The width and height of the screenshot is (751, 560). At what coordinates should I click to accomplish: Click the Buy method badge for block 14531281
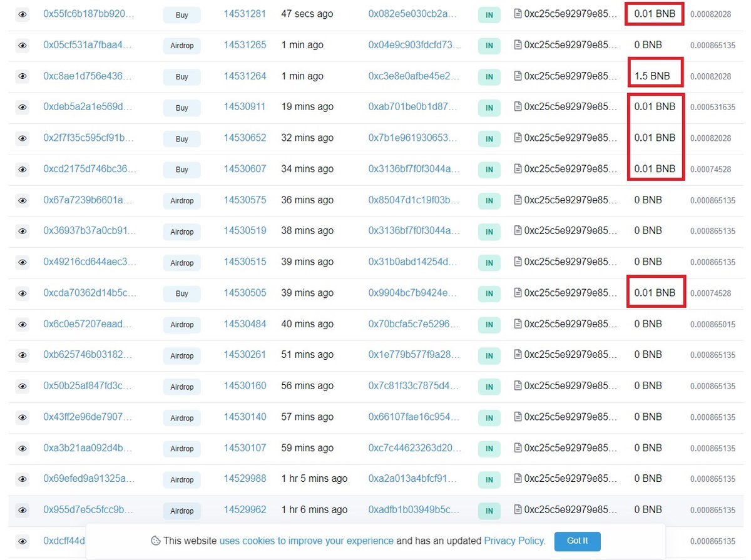coord(182,14)
